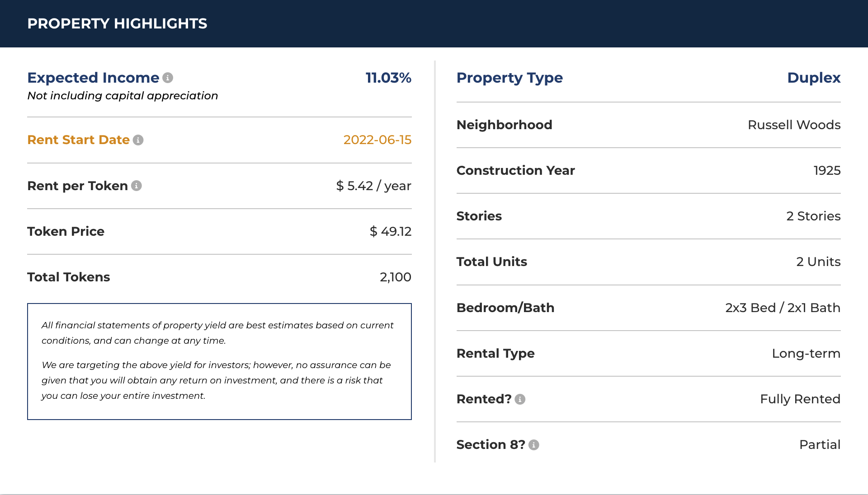Select the Duplex property type value
Image resolution: width=868 pixels, height=495 pixels.
[x=814, y=78]
